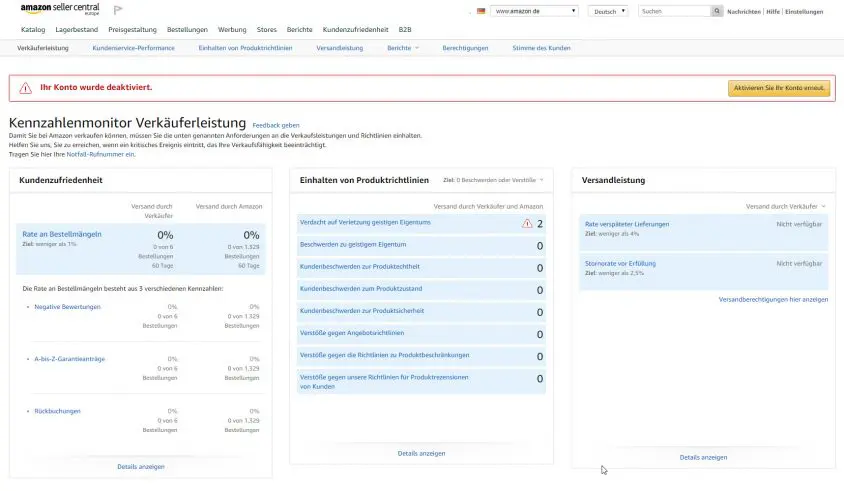Viewport: 844px width, 491px height.
Task: Open the Rückbuchungen link
Action: (x=57, y=411)
